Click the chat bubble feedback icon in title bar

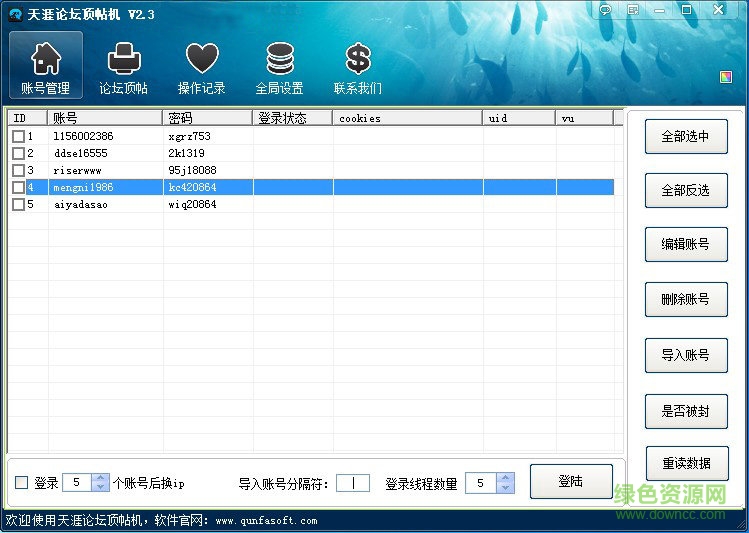click(605, 10)
